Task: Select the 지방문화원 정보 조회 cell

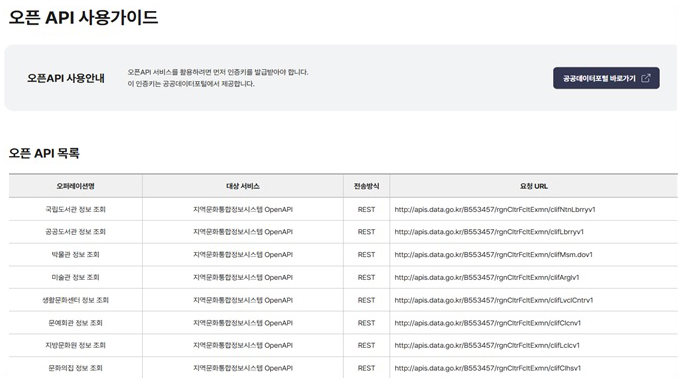Action: tap(75, 345)
